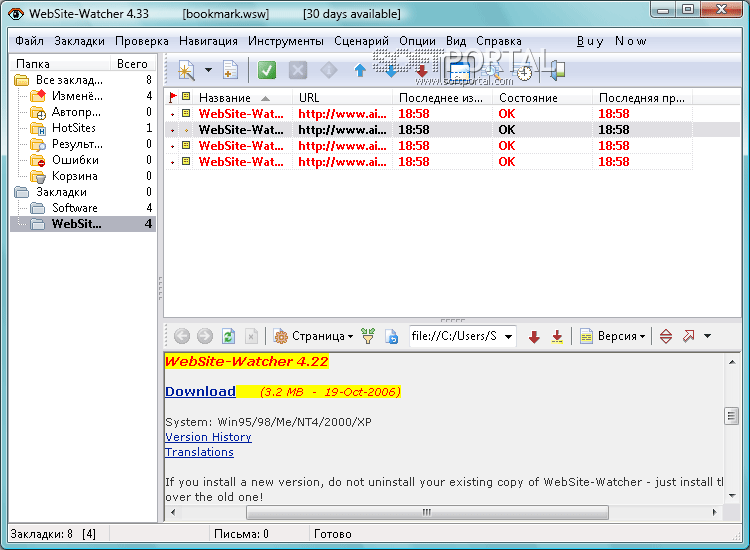Click the blue up arrow icon
750x550 pixels.
tap(360, 71)
